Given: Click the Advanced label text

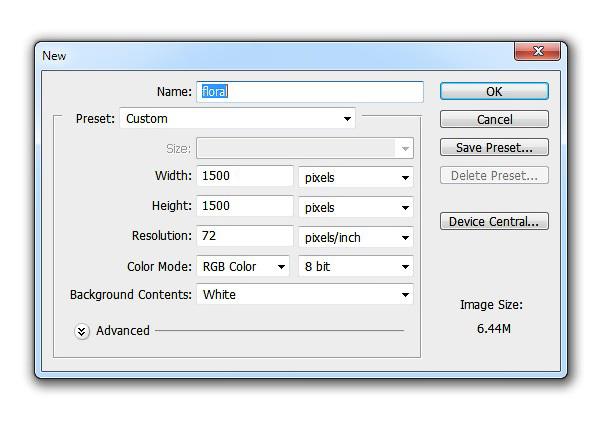Looking at the screenshot, I should pyautogui.click(x=123, y=330).
